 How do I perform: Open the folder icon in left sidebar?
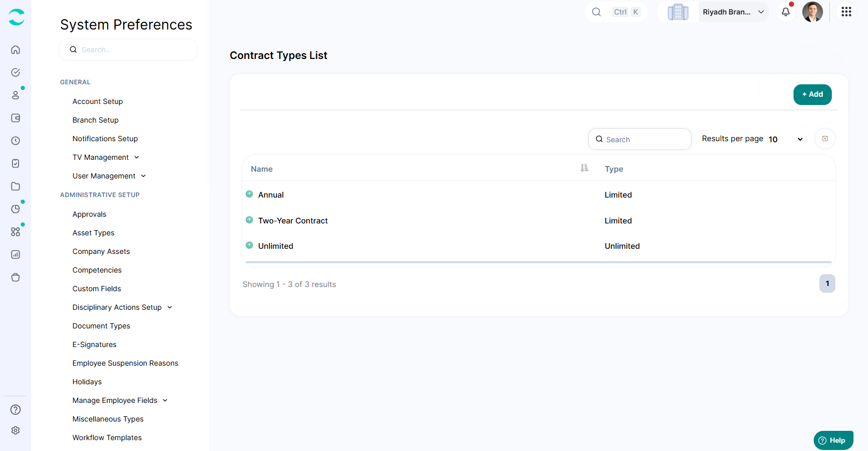pyautogui.click(x=16, y=186)
